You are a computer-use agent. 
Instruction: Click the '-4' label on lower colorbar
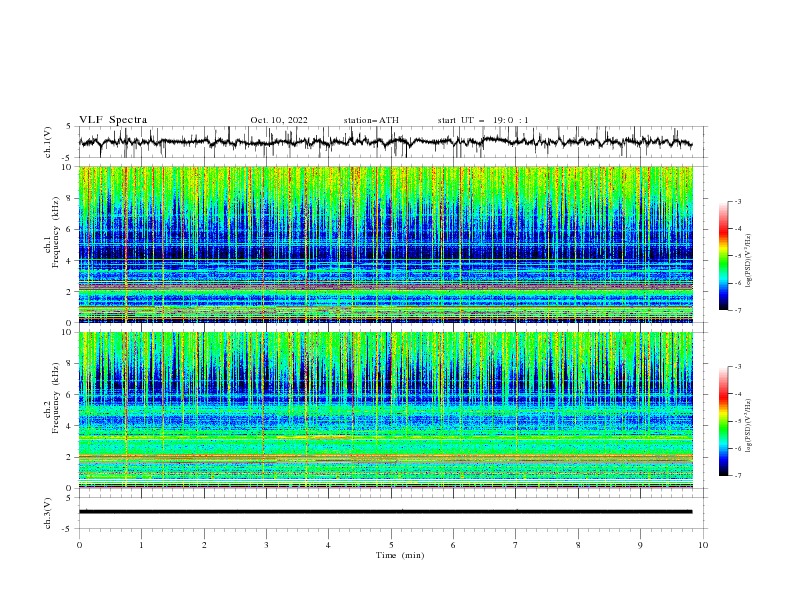[x=737, y=394]
